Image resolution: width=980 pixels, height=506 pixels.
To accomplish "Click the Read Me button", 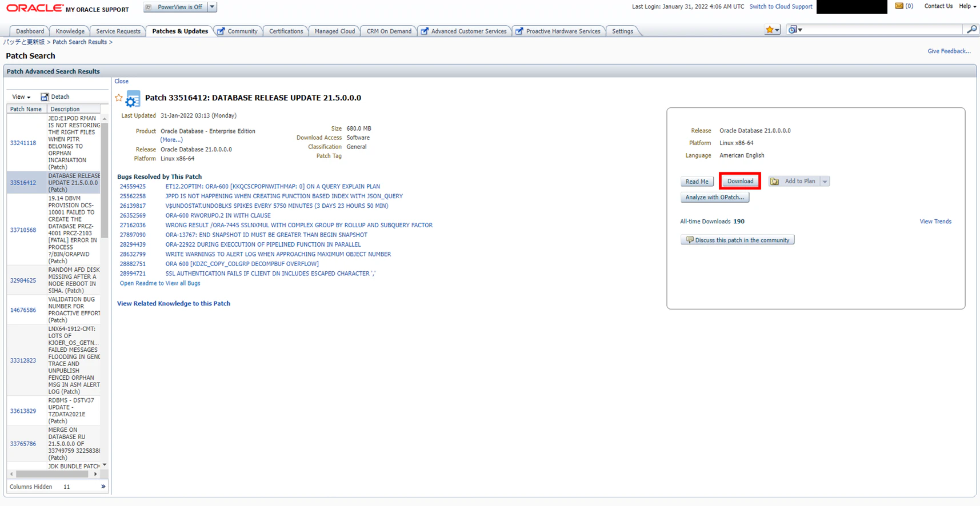I will coord(697,182).
